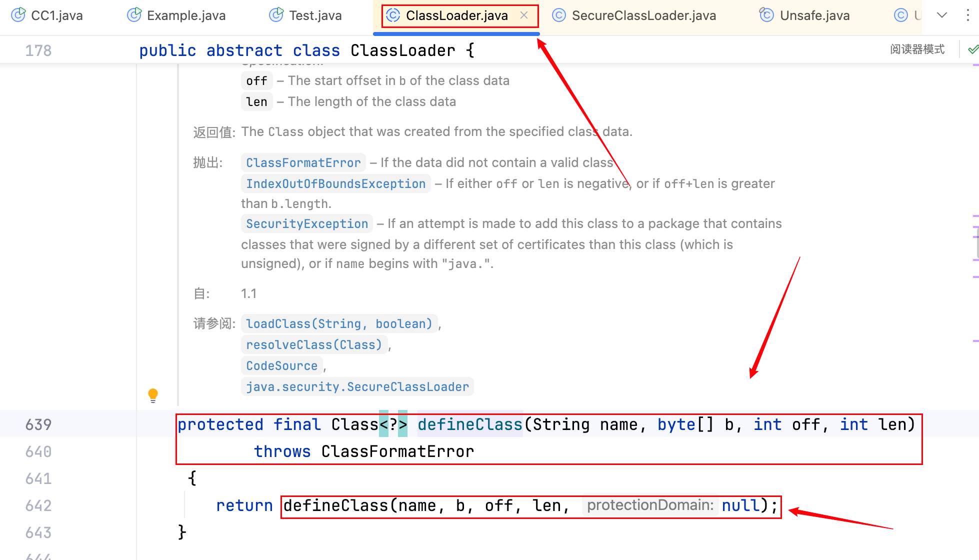
Task: Click the SecureClassLoader.java class icon
Action: click(x=558, y=15)
